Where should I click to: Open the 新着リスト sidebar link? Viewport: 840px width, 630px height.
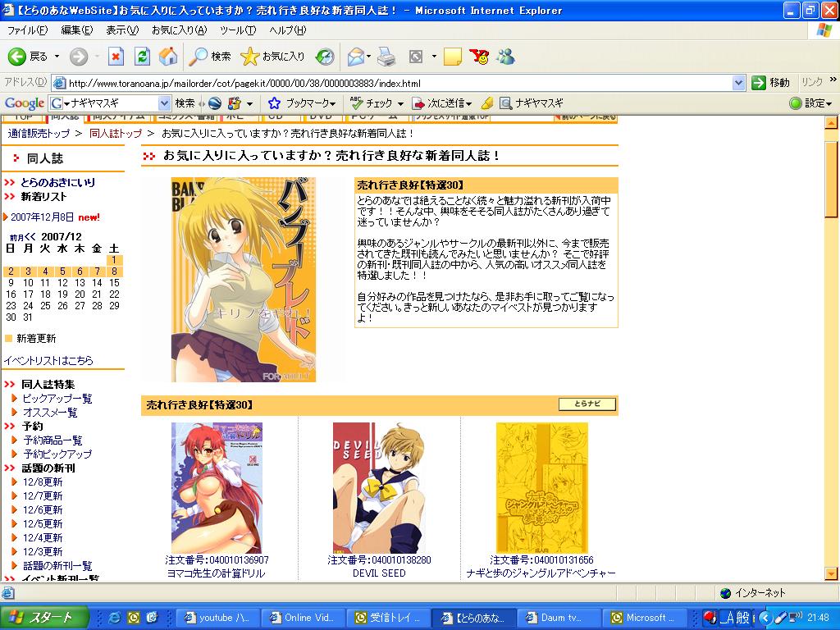click(x=43, y=197)
